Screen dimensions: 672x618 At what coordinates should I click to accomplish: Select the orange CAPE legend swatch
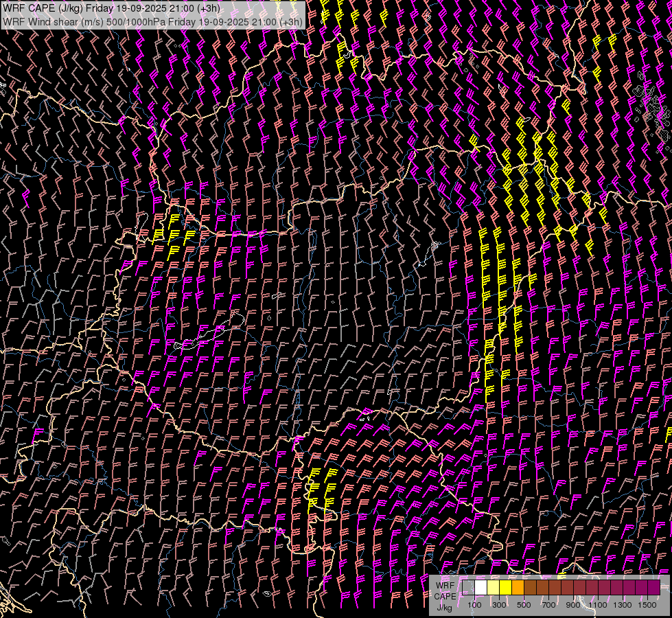click(x=518, y=588)
